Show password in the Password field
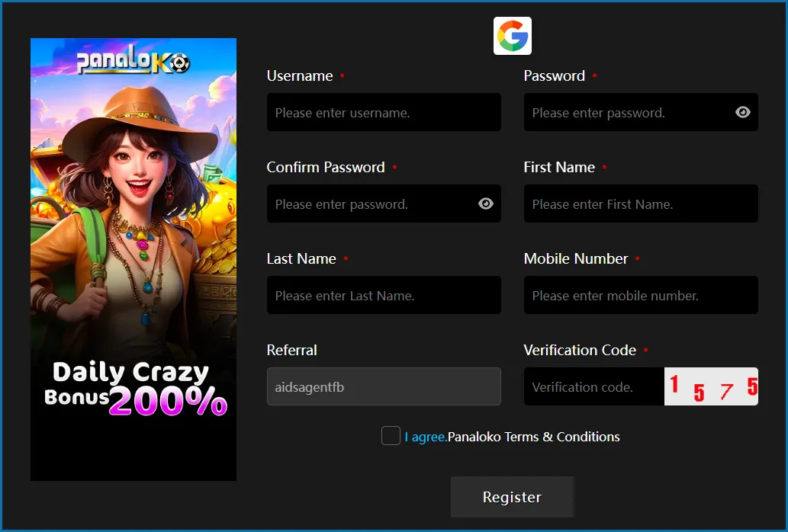The height and width of the screenshot is (532, 788). click(742, 112)
